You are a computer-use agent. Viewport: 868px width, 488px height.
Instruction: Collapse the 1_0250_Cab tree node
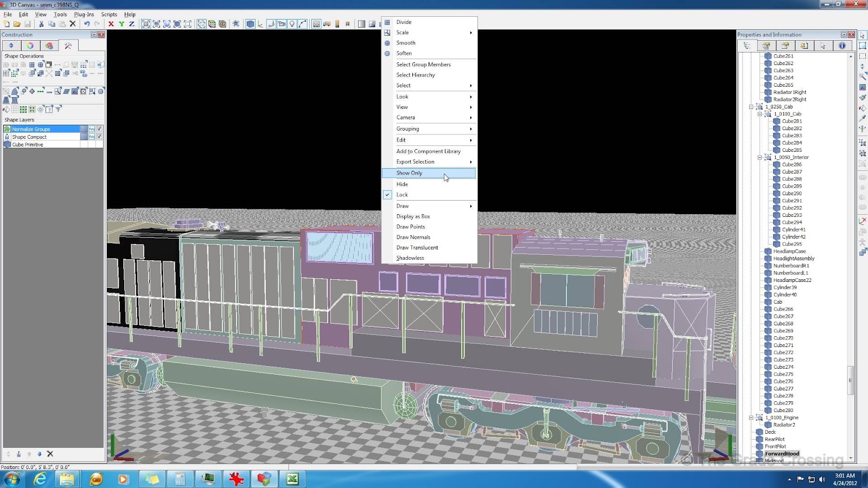tap(751, 107)
